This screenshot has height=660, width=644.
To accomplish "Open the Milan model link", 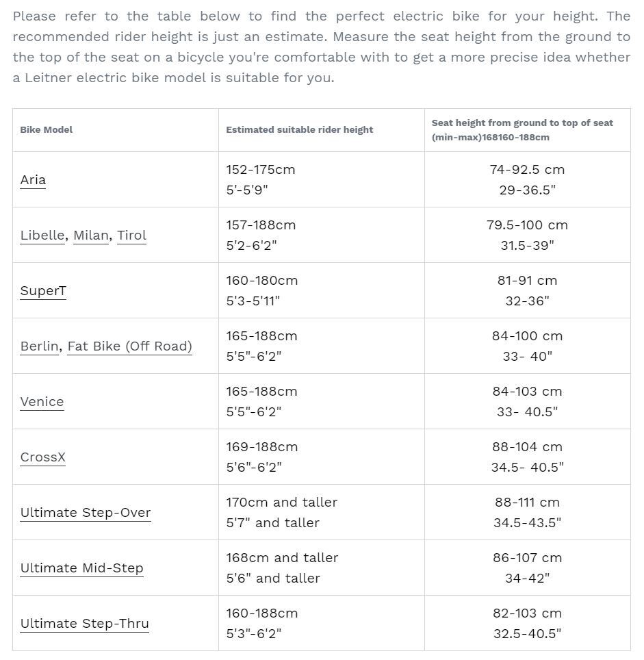I will [91, 236].
